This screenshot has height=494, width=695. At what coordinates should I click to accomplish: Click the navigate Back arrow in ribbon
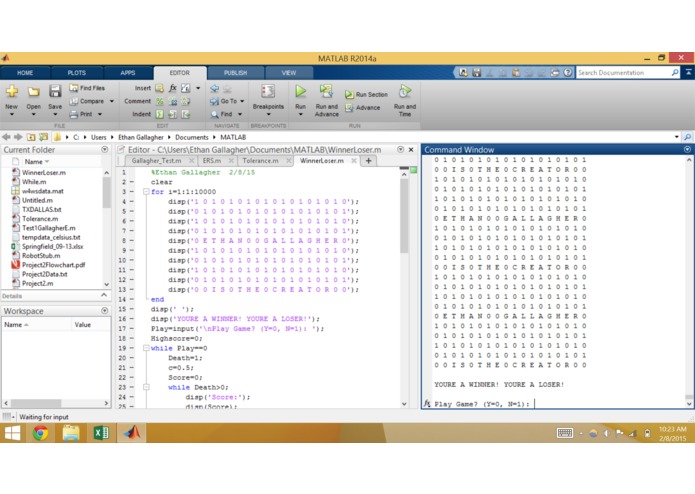(x=215, y=89)
